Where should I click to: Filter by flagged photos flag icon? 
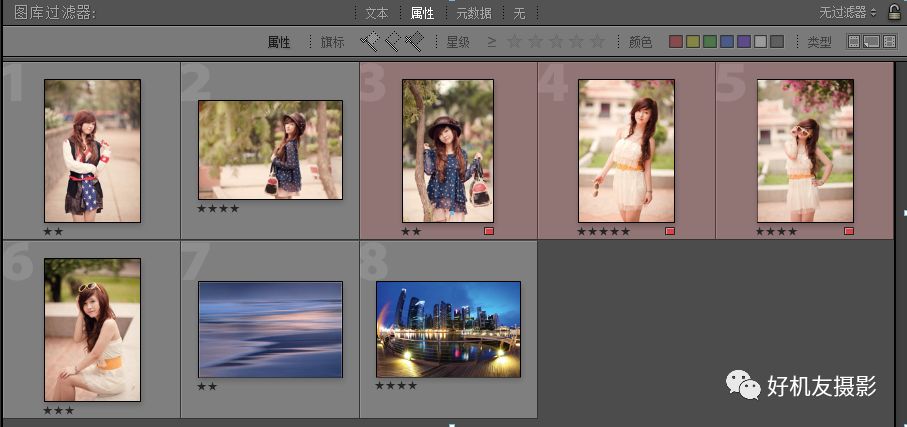[368, 41]
